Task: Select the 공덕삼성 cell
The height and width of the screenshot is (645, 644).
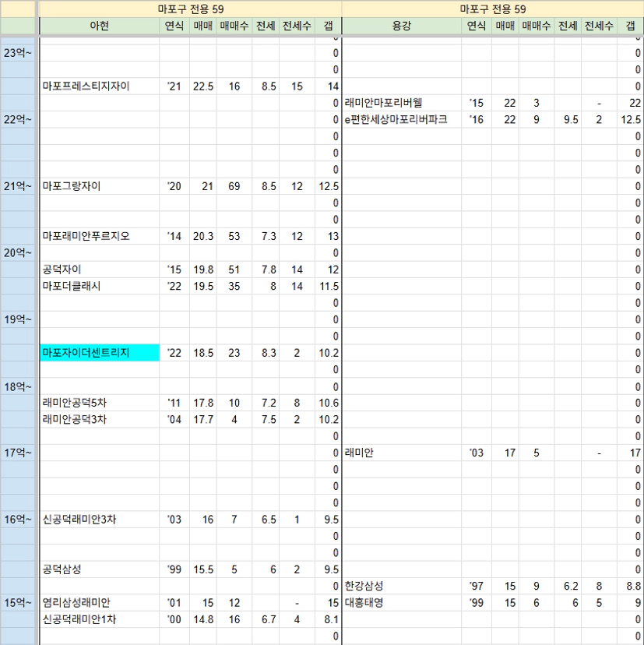Action: point(100,569)
